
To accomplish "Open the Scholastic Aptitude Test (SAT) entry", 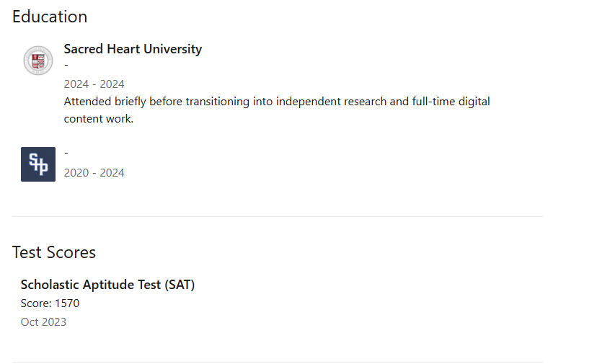I will (108, 285).
